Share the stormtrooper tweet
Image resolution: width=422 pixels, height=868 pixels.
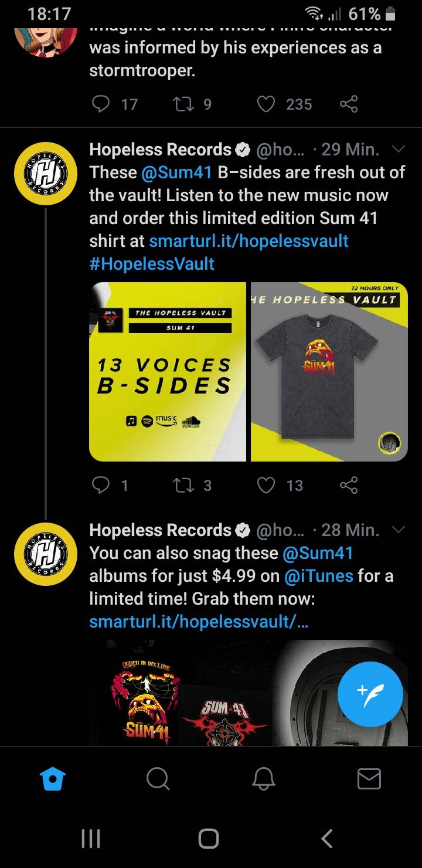click(348, 104)
